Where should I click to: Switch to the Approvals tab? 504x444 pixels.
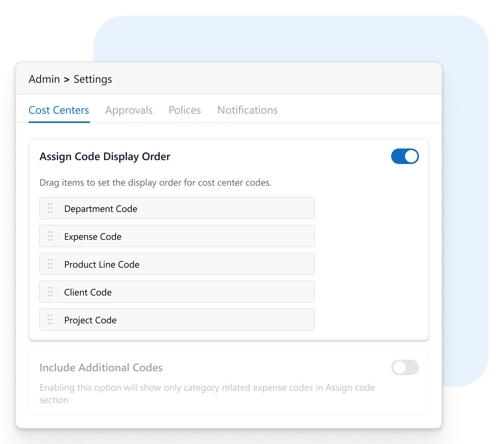point(129,110)
